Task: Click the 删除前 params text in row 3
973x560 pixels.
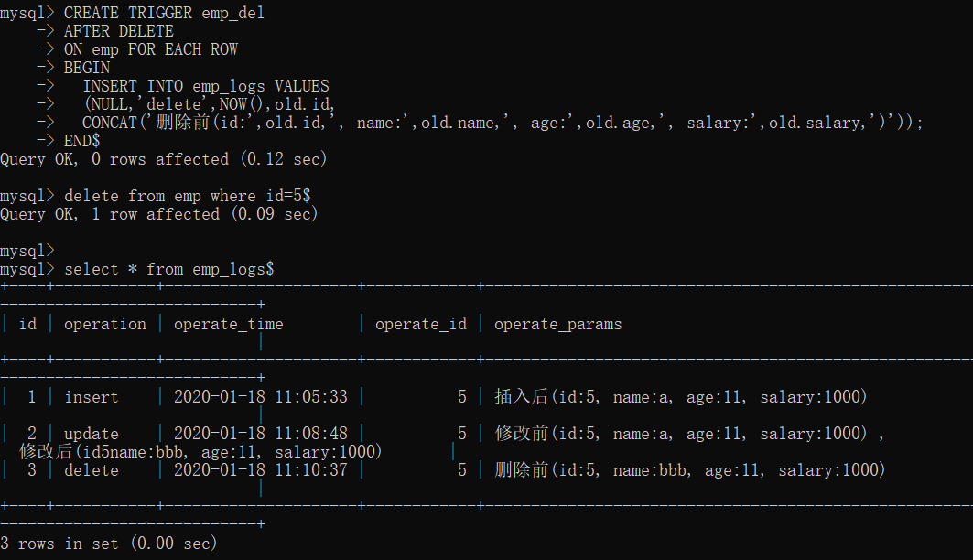Action: tap(690, 470)
